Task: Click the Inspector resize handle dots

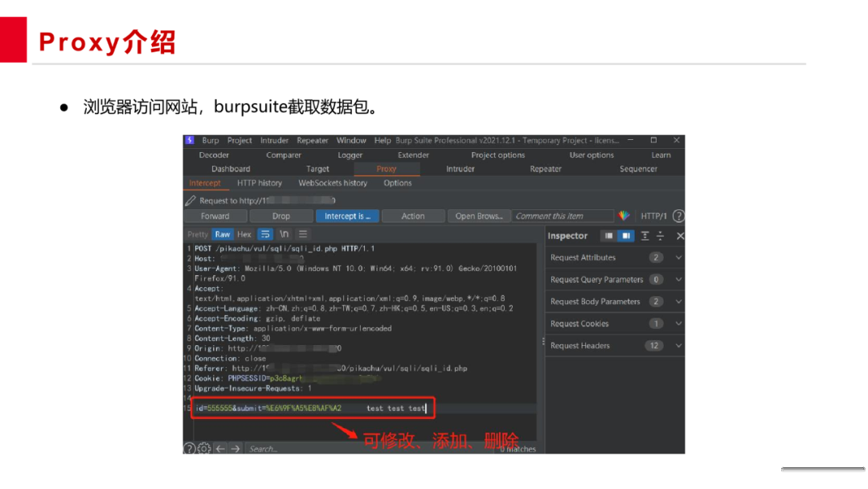Action: pyautogui.click(x=543, y=341)
